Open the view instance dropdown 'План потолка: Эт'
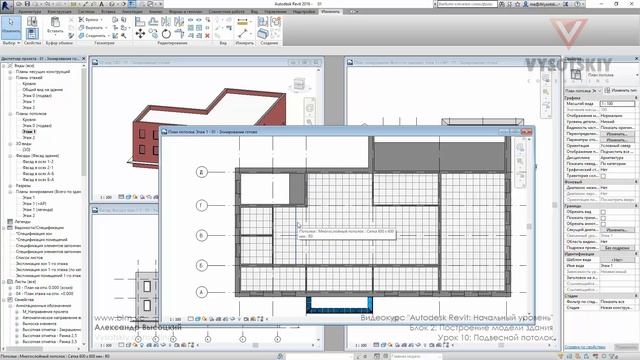The height and width of the screenshot is (360, 640). (583, 91)
